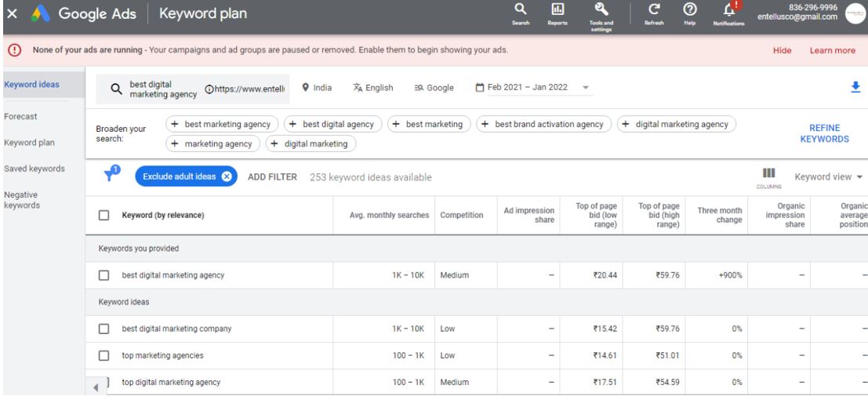The height and width of the screenshot is (396, 868).
Task: Open the Reports icon
Action: [x=557, y=13]
